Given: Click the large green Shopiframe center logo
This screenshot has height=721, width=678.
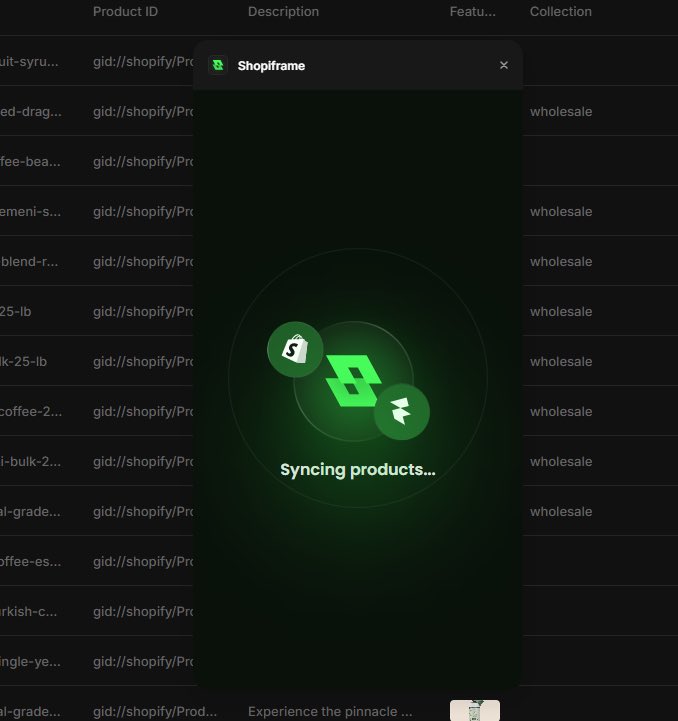Looking at the screenshot, I should 353,381.
